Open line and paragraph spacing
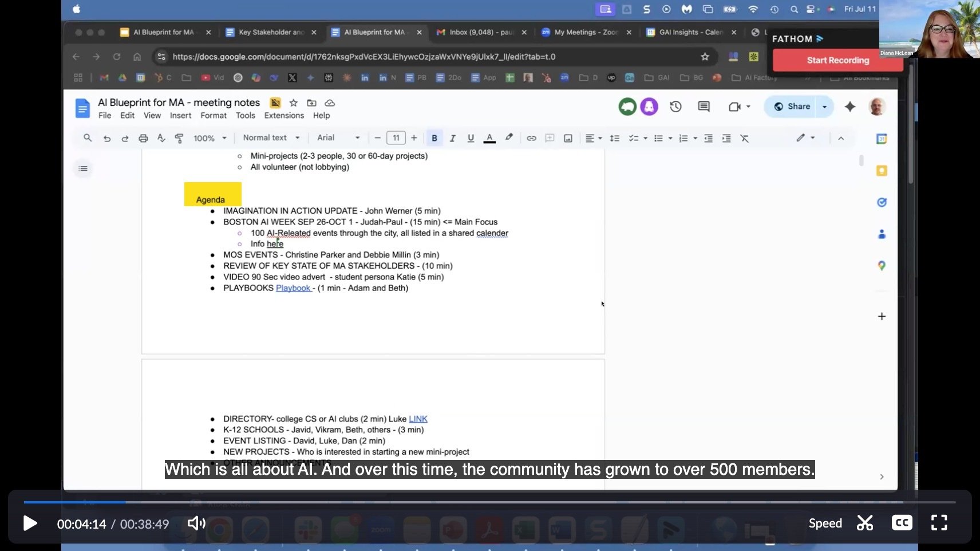The width and height of the screenshot is (980, 551). (615, 138)
